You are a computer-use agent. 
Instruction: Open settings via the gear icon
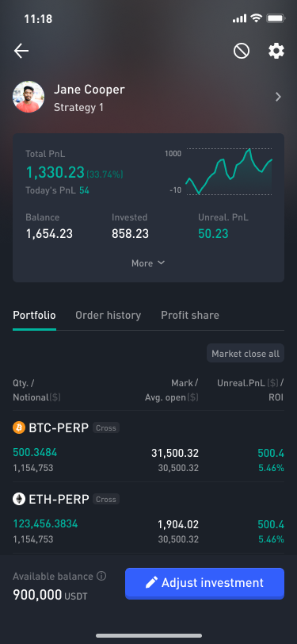pyautogui.click(x=276, y=51)
